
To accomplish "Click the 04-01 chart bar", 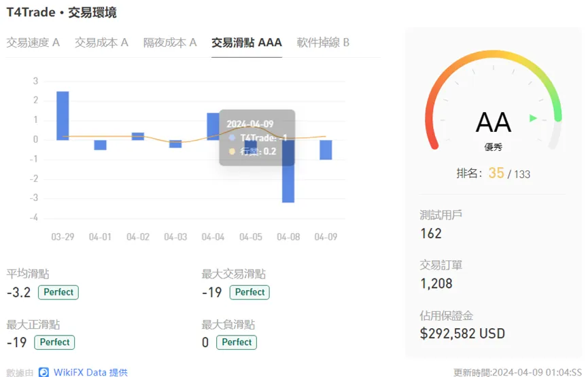I will 100,145.
